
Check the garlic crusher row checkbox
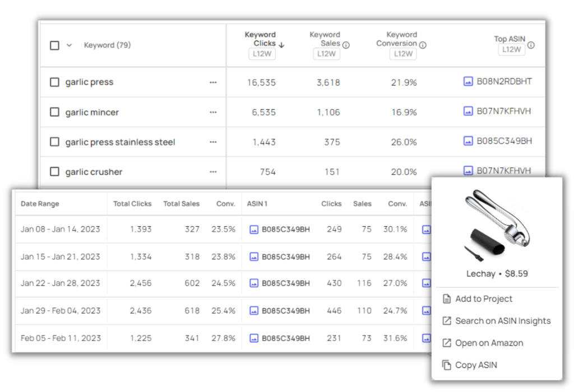(x=54, y=171)
